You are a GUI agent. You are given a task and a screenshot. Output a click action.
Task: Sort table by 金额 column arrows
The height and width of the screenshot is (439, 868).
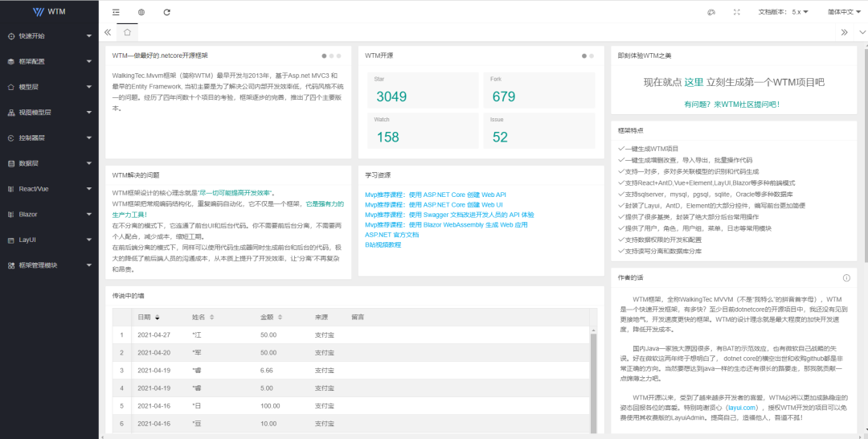[280, 318]
